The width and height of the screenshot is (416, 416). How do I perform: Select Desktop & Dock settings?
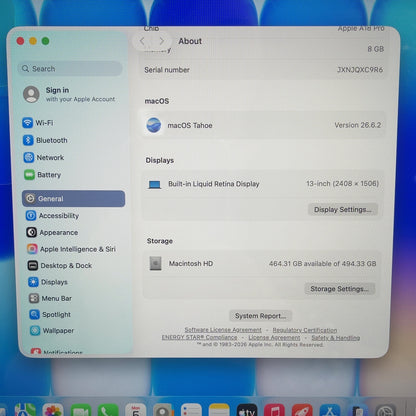(60, 266)
